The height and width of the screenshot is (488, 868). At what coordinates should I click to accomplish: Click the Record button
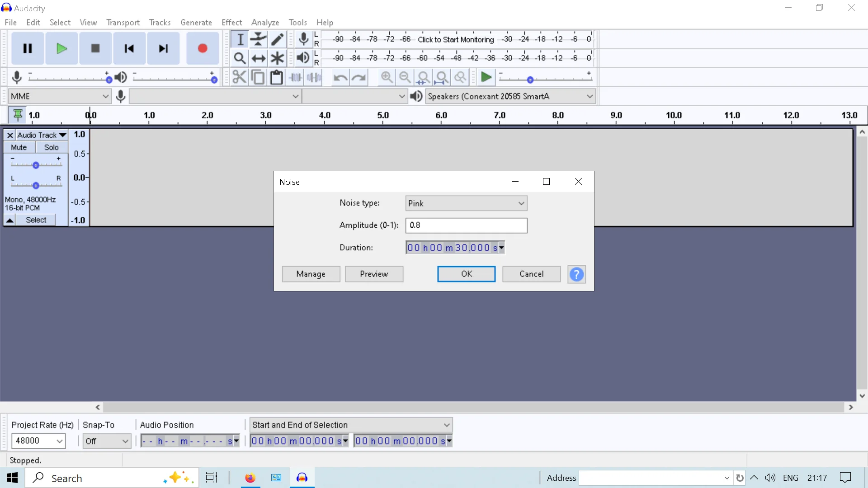(202, 48)
